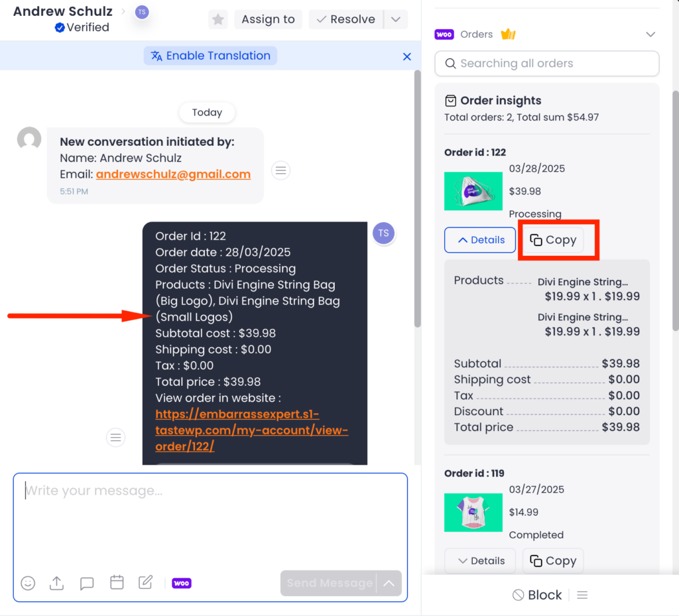
Task: Star this conversation with Andrew Schulz
Action: (x=217, y=19)
